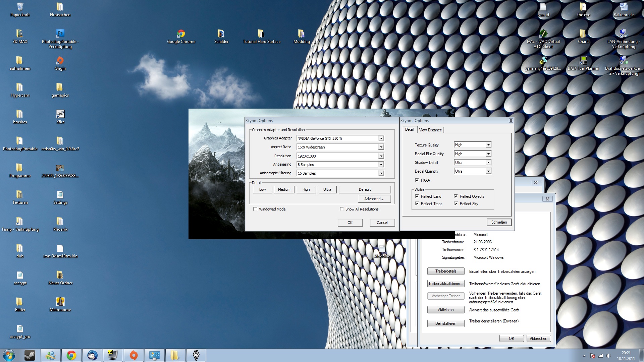
Task: Expand the Radial Blur Quality dropdown
Action: click(488, 154)
